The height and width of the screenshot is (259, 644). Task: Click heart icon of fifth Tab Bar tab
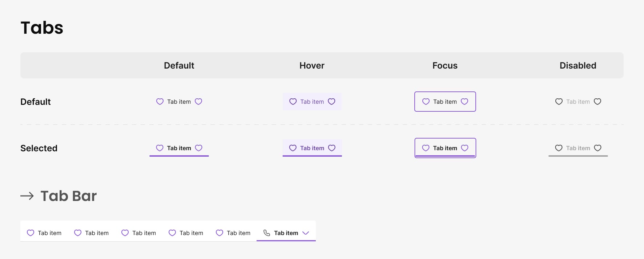point(220,233)
